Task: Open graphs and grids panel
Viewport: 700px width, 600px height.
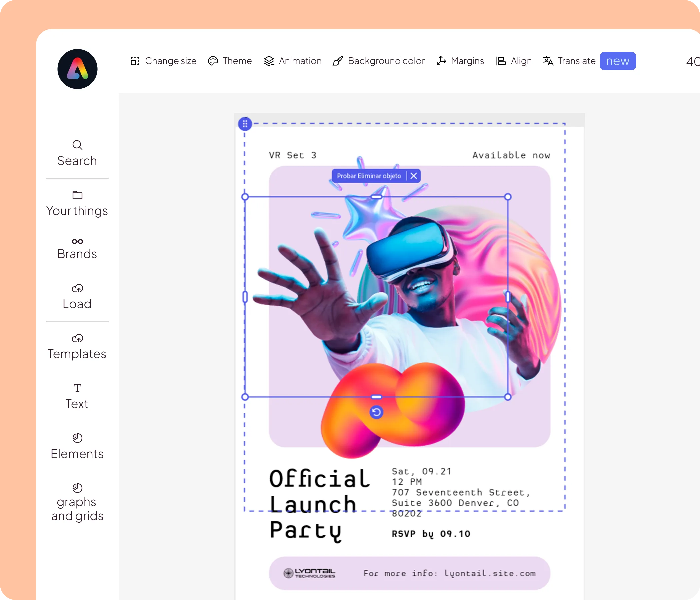Action: pyautogui.click(x=77, y=502)
